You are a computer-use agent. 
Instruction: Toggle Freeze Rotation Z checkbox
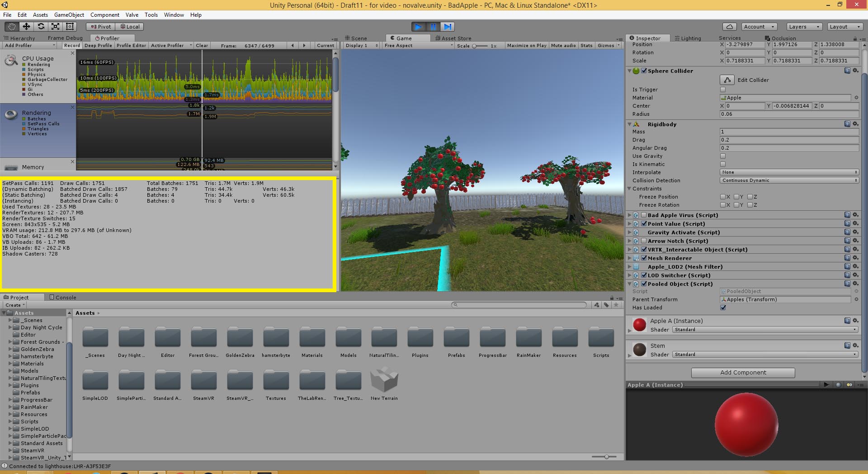pos(750,205)
